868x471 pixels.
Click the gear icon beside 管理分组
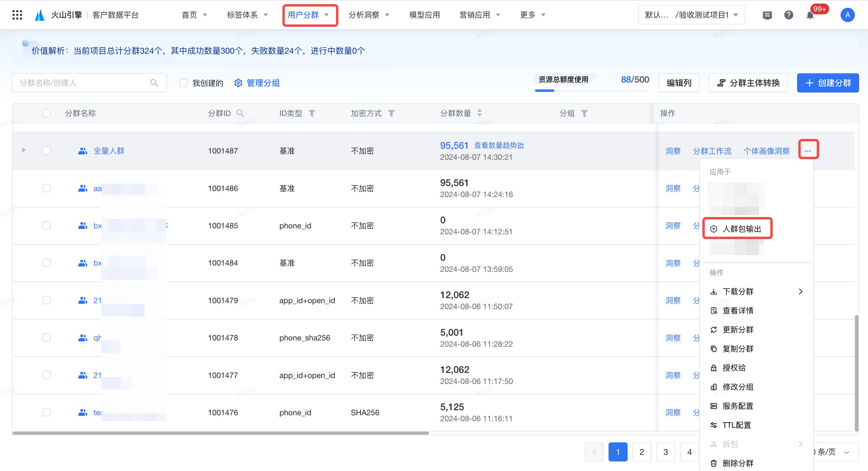point(238,83)
